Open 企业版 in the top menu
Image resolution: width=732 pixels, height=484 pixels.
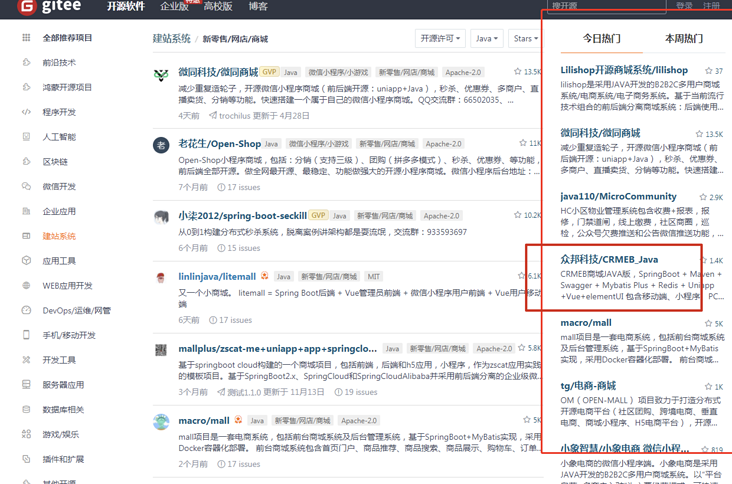click(x=174, y=7)
